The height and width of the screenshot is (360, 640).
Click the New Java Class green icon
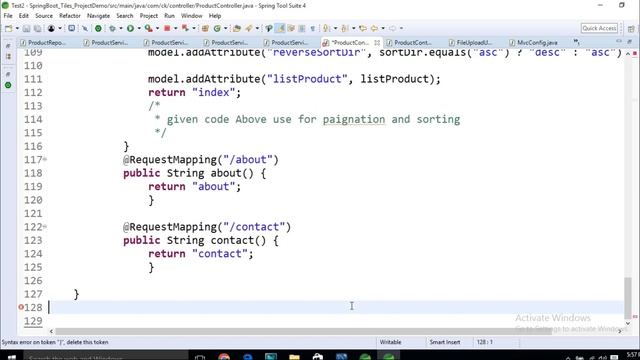[217, 28]
